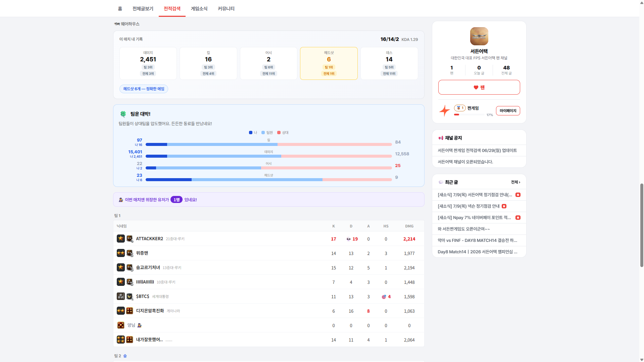This screenshot has height=362, width=644.
Task: Click ATTACKKER2 rank star icon
Action: [x=121, y=239]
